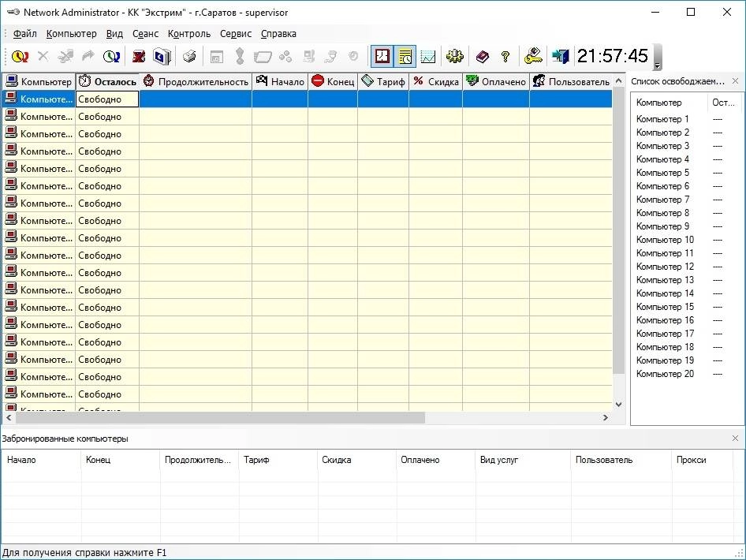Click the 21:57:45 clock display
The width and height of the screenshot is (746, 560).
pyautogui.click(x=613, y=56)
